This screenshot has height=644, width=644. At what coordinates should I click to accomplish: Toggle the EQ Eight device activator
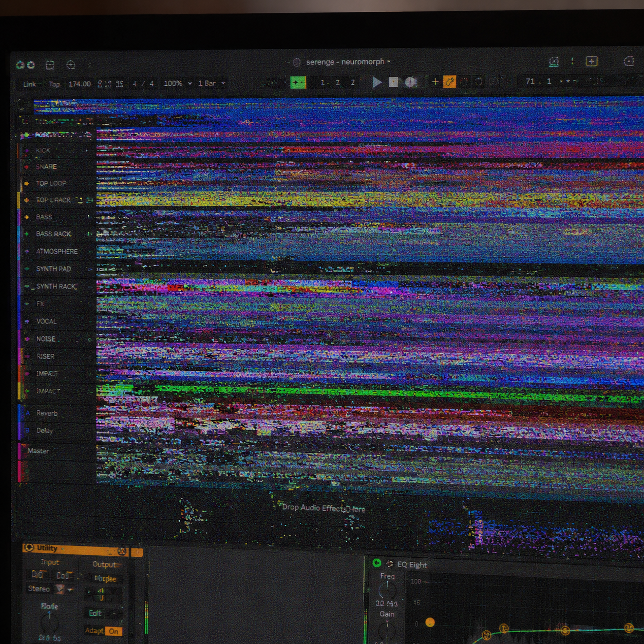[376, 563]
